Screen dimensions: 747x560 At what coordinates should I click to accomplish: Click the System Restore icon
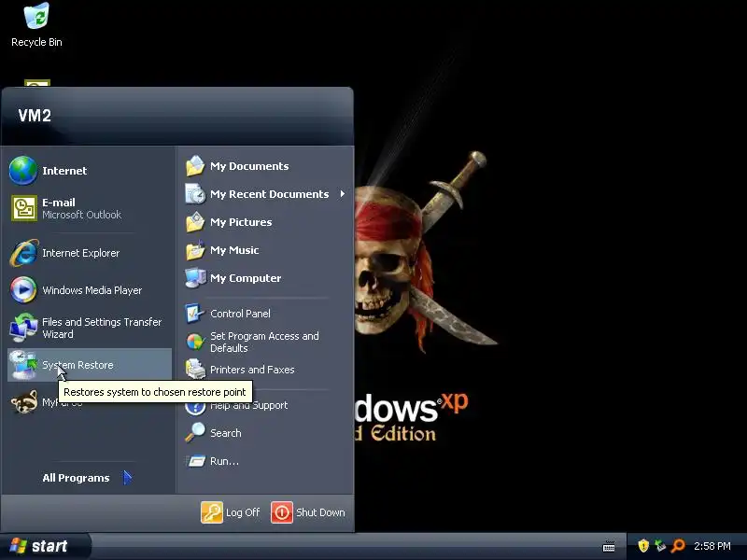click(x=23, y=365)
